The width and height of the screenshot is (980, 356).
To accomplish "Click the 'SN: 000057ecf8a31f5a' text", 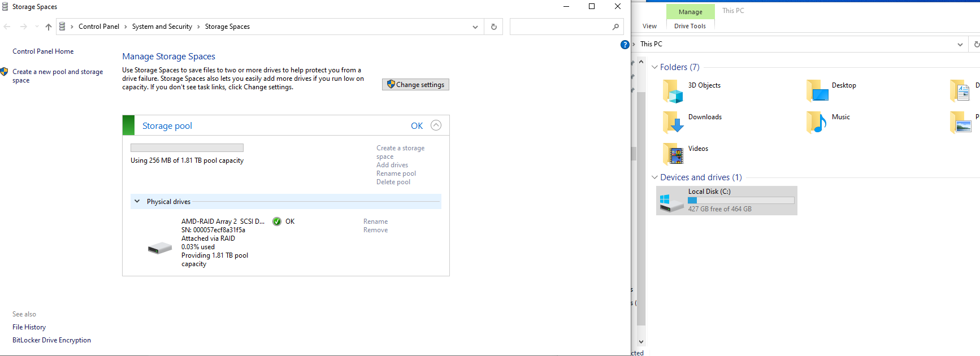I will click(x=213, y=230).
